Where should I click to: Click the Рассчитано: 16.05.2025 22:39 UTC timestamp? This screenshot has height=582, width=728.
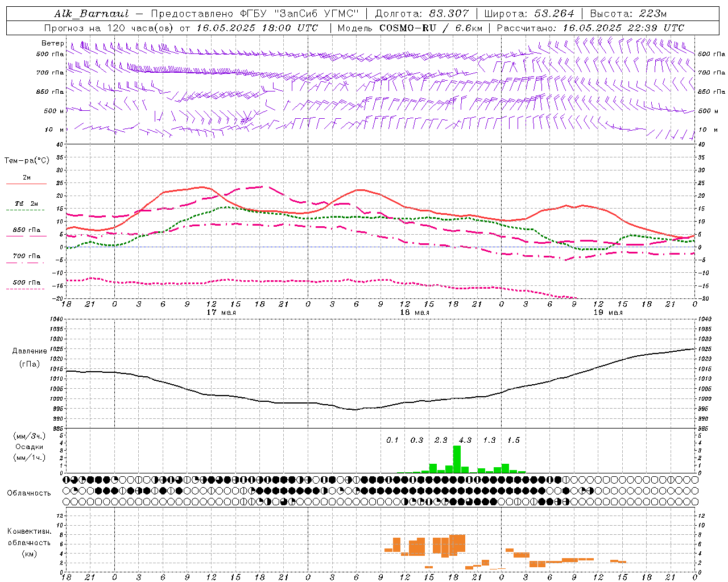point(590,28)
